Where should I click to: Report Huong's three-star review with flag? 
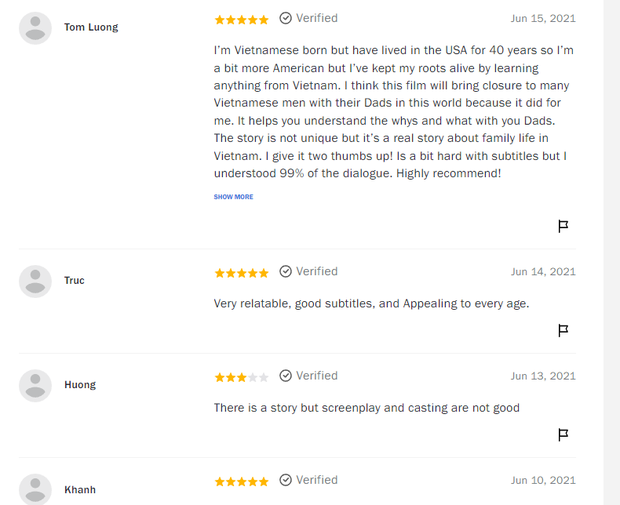(x=563, y=434)
